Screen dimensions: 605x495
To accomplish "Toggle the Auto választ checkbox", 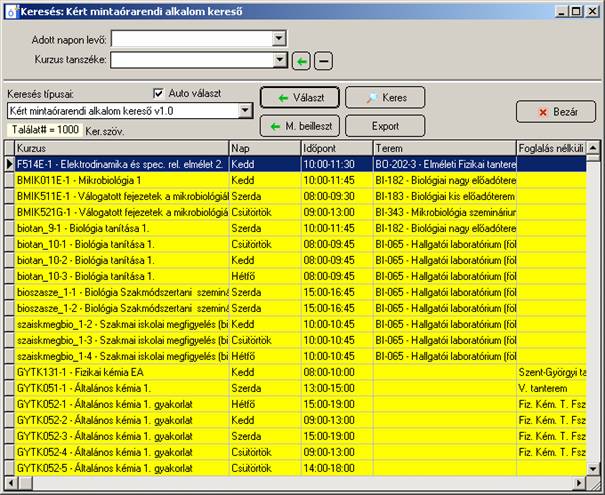I will [x=158, y=93].
